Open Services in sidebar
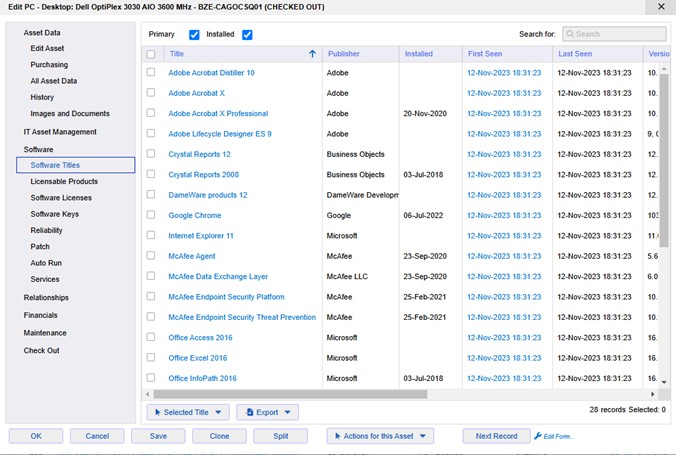This screenshot has height=455, width=676. point(45,279)
